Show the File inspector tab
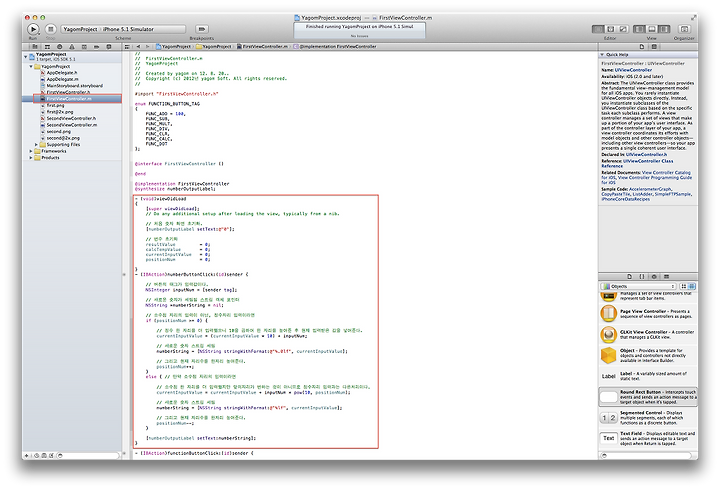720x490 pixels. (642, 46)
